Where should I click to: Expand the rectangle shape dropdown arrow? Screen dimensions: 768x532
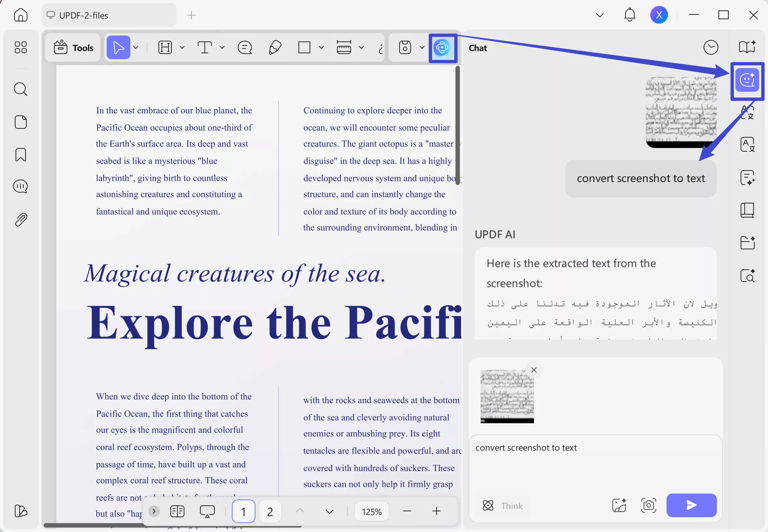(x=321, y=48)
